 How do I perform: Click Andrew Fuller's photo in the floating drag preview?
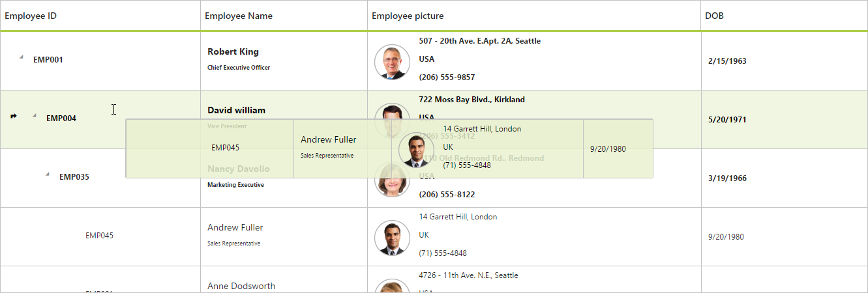click(x=416, y=150)
